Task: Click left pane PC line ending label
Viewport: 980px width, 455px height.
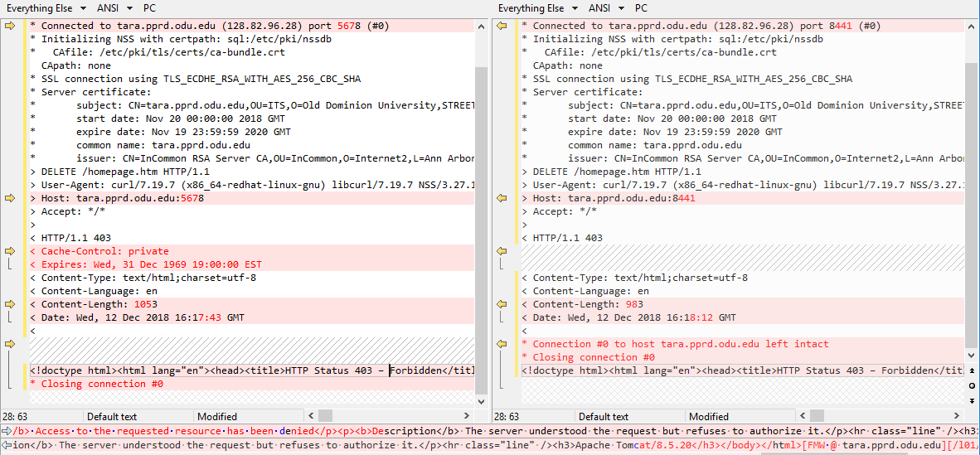Action: [150, 8]
